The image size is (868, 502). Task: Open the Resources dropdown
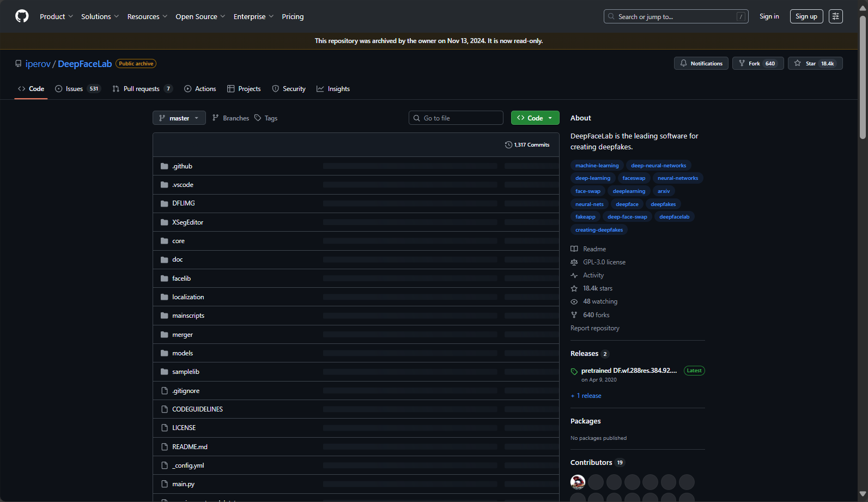pyautogui.click(x=147, y=16)
